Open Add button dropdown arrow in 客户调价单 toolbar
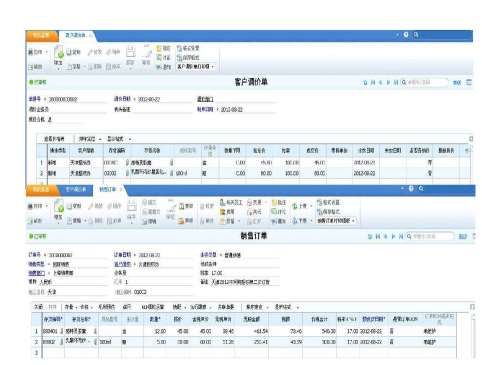Viewport: 482px width, 365px height. [59, 69]
